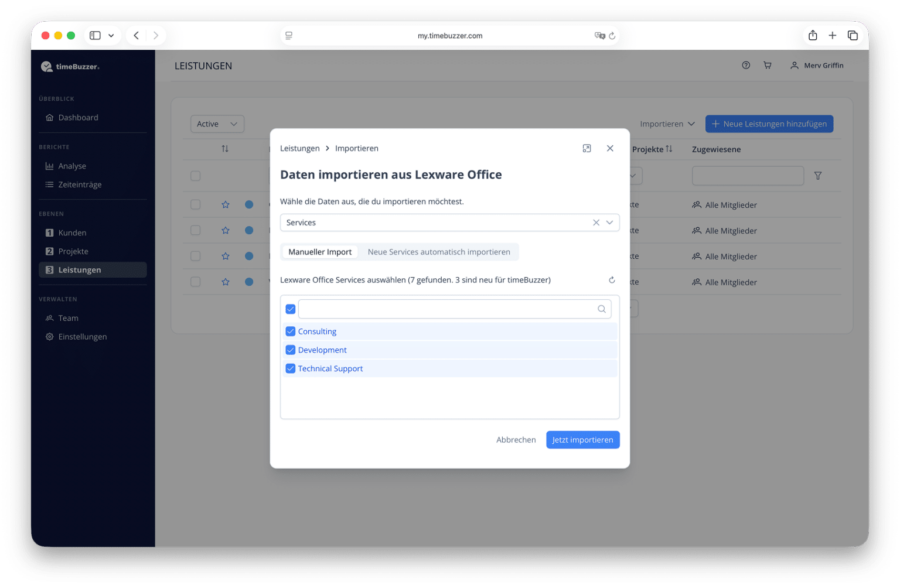This screenshot has height=588, width=900.
Task: Cancel the import with Abbrechen
Action: pos(516,440)
